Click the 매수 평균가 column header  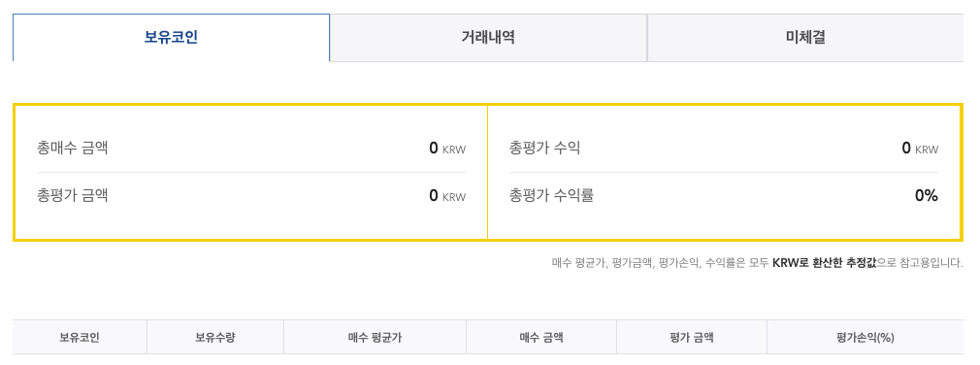click(x=375, y=338)
